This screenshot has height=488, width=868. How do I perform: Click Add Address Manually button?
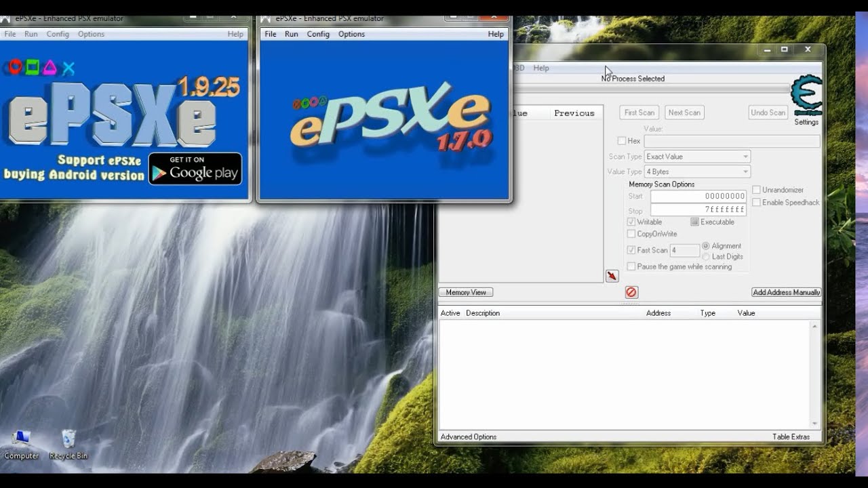pos(787,292)
